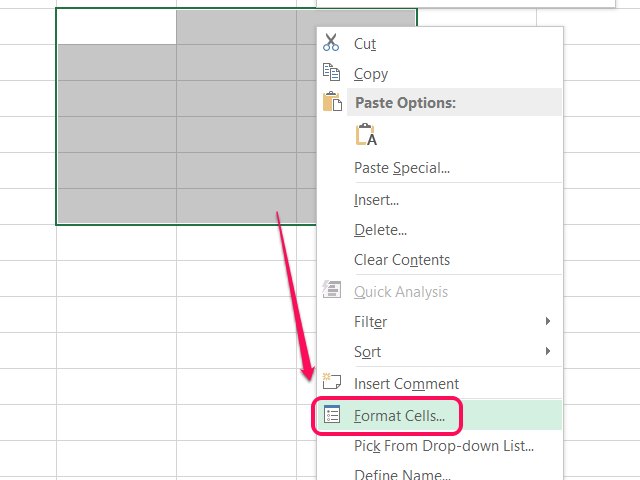Expand Sort submenu arrow

click(x=548, y=351)
